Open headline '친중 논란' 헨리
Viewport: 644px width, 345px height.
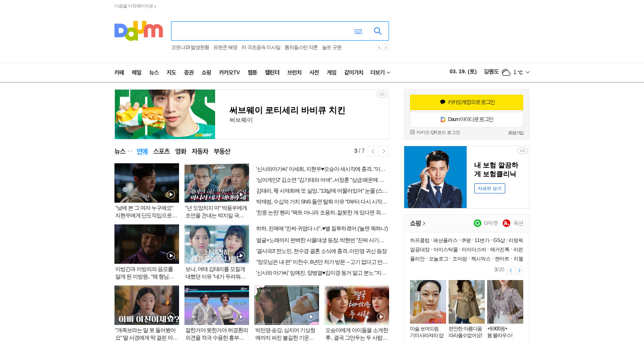coord(321,213)
